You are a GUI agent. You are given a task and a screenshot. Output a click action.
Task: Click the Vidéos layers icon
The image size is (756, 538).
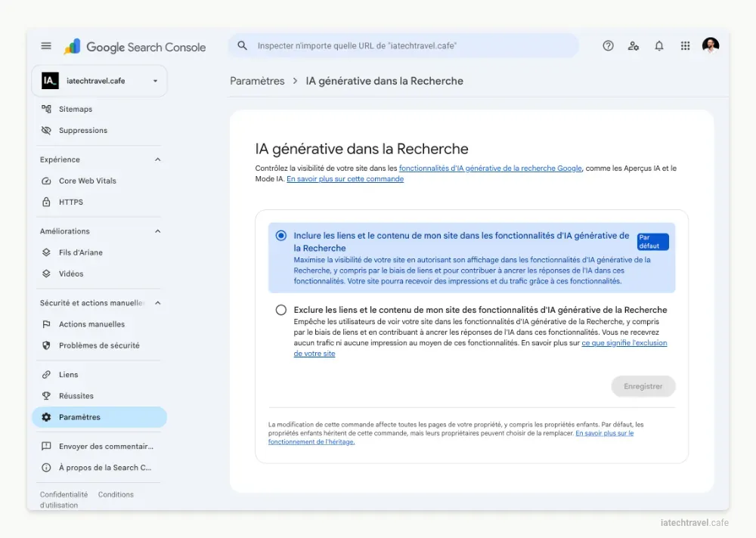coord(46,274)
